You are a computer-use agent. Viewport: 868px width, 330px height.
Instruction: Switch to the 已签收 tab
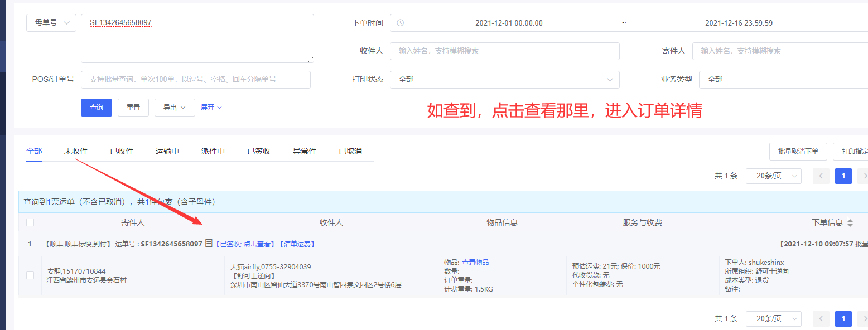point(259,151)
